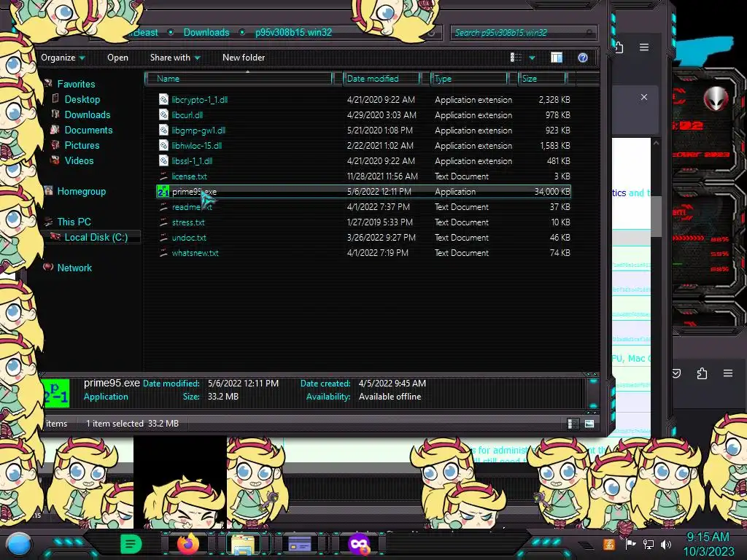
Task: Click the extensions puzzle icon in lower browser
Action: point(702,373)
